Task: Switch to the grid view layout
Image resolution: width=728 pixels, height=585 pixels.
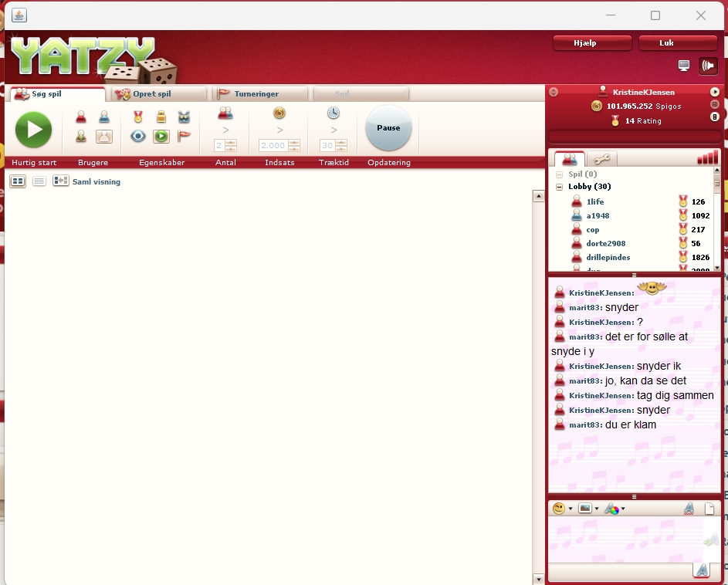Action: click(x=17, y=181)
